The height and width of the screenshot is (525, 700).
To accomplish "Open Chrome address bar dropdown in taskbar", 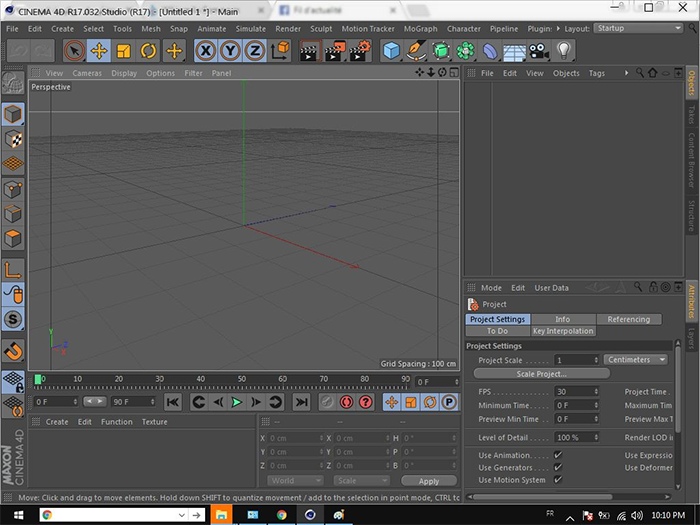I will click(x=182, y=515).
